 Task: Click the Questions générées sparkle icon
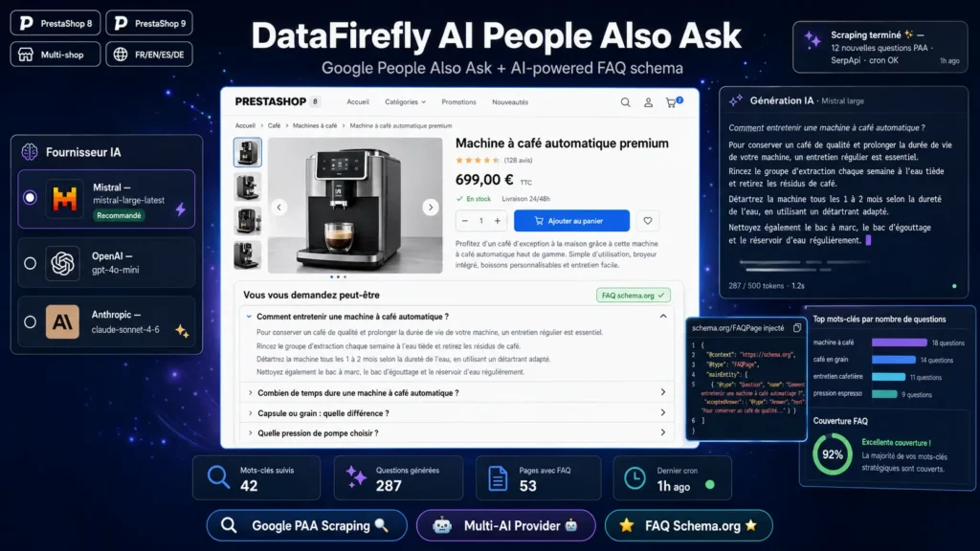coord(356,477)
